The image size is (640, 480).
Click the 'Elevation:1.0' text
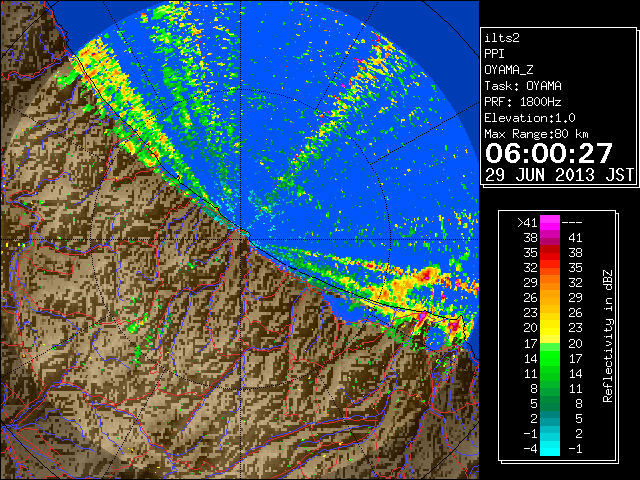(530, 118)
